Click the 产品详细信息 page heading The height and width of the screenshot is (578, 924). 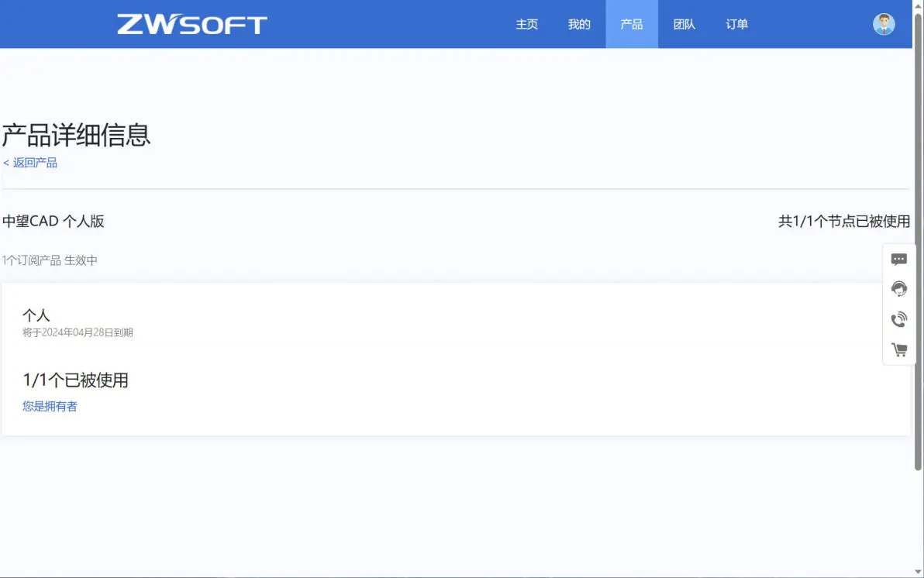[76, 135]
